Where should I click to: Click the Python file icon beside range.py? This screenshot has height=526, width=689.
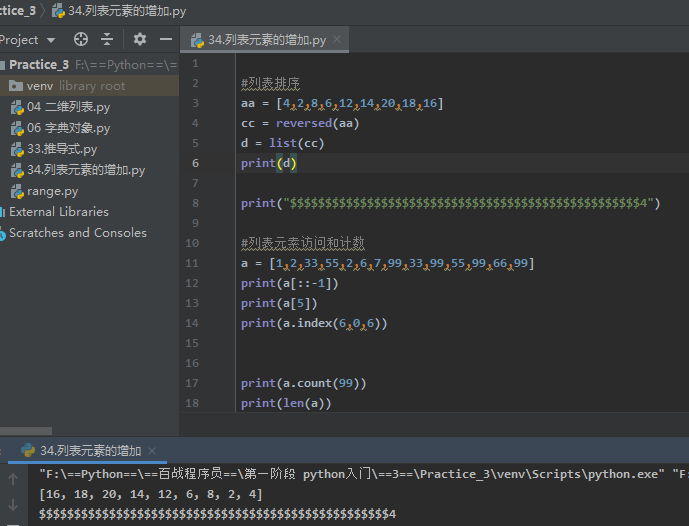17,192
